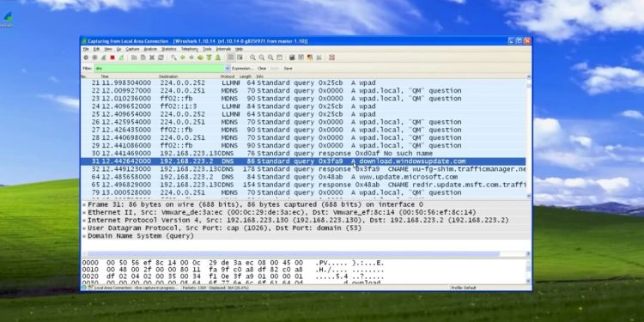Edit capture filters icon
644x322 pixels.
pyautogui.click(x=293, y=58)
